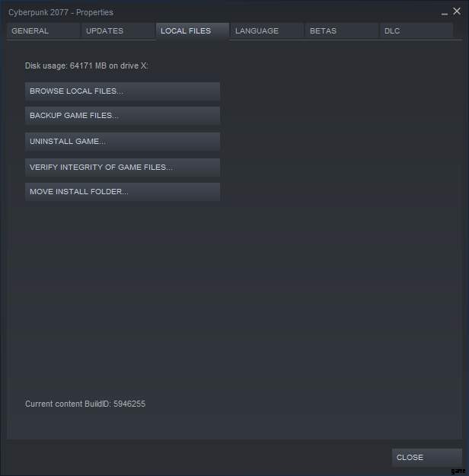Minimize the Properties window

pos(445,12)
